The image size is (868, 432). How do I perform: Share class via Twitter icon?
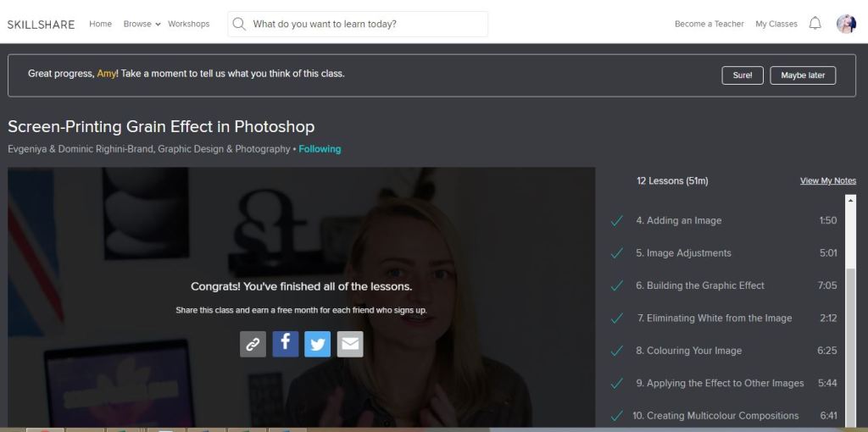(317, 344)
